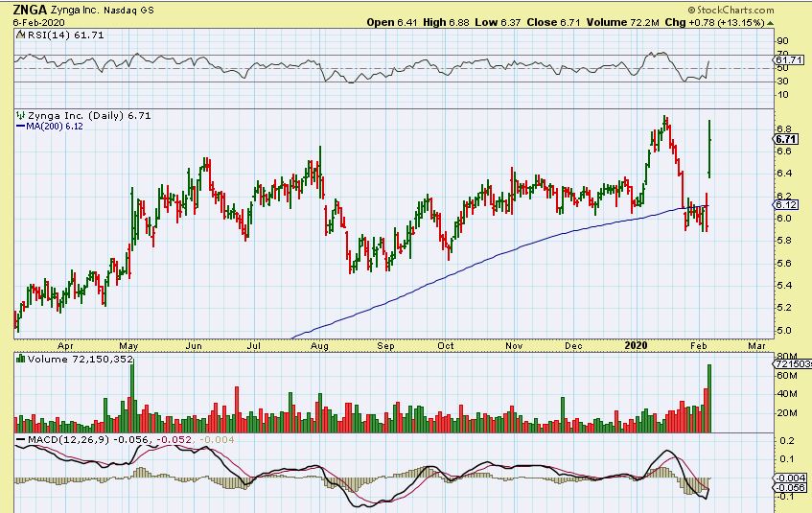Click the blue MA(200) line swatch in the legend

21,126
